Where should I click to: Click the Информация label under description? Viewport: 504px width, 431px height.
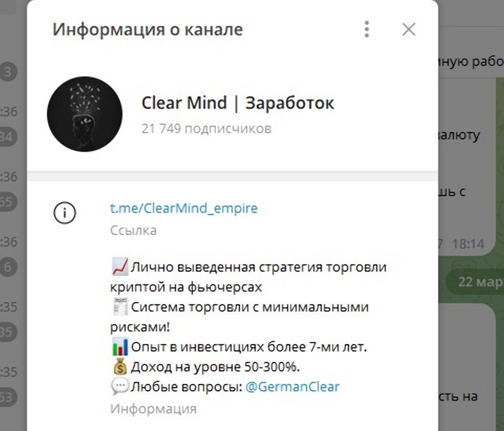(x=153, y=409)
